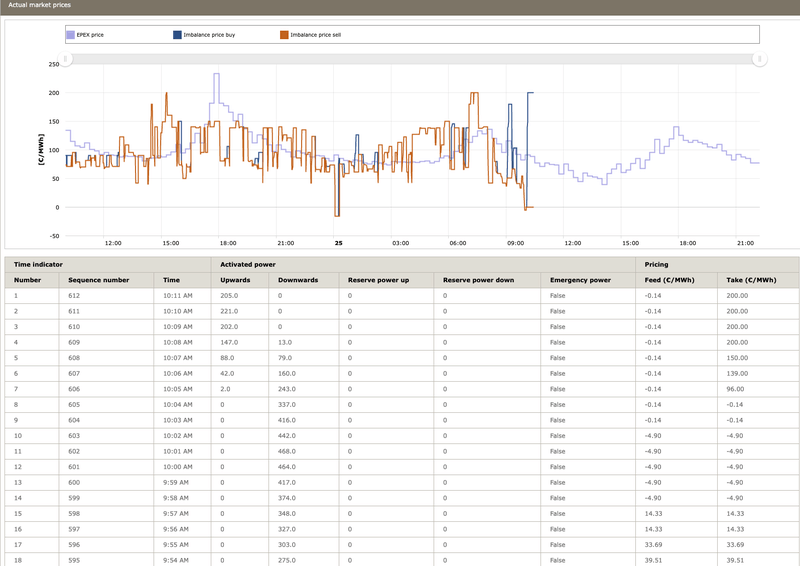Viewport: 800px width, 566px height.
Task: Select the Activated power group header
Action: (x=248, y=264)
